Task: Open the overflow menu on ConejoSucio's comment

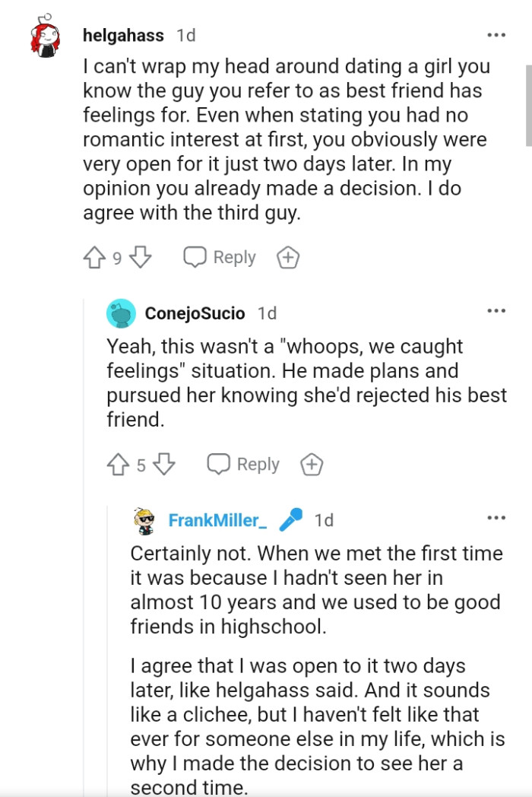Action: (496, 310)
